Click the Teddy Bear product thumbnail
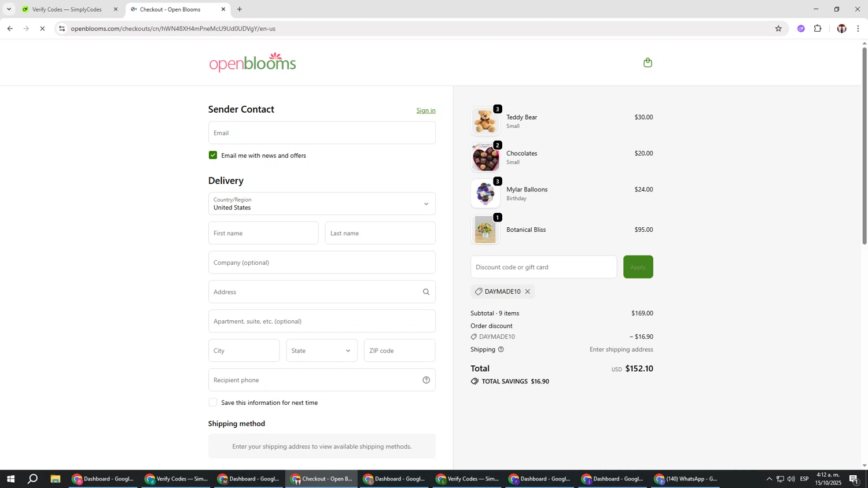The image size is (868, 488). pos(485,121)
